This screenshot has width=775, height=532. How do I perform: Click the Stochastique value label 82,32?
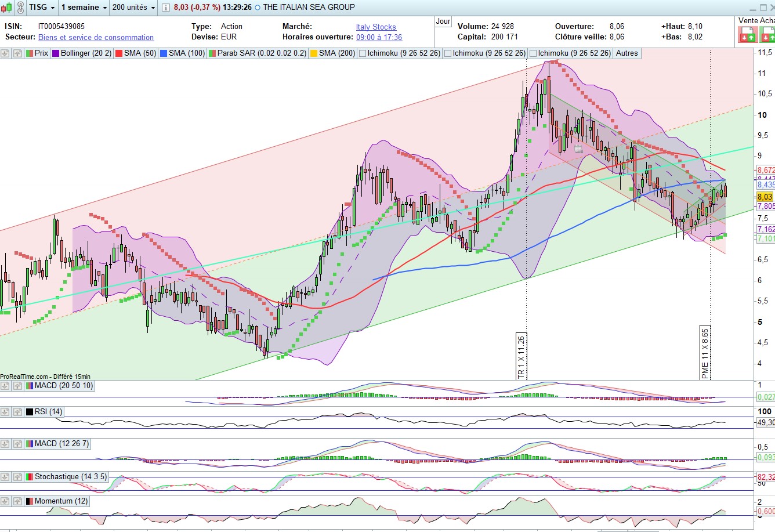766,477
